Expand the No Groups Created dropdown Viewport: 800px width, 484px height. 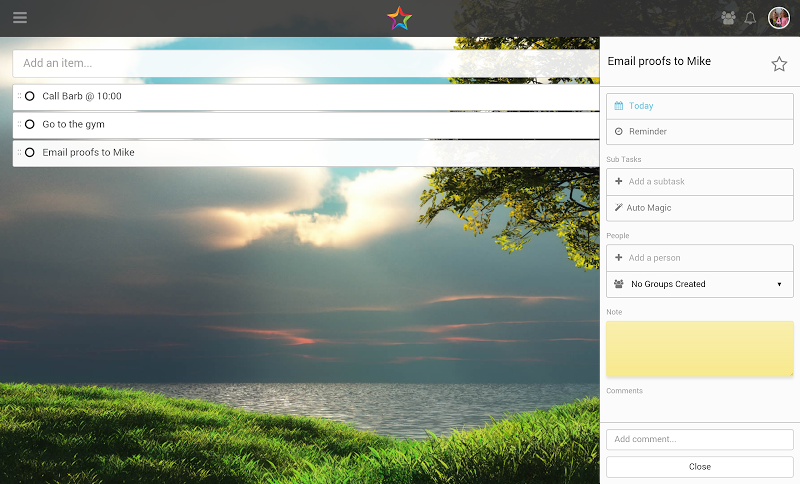699,284
